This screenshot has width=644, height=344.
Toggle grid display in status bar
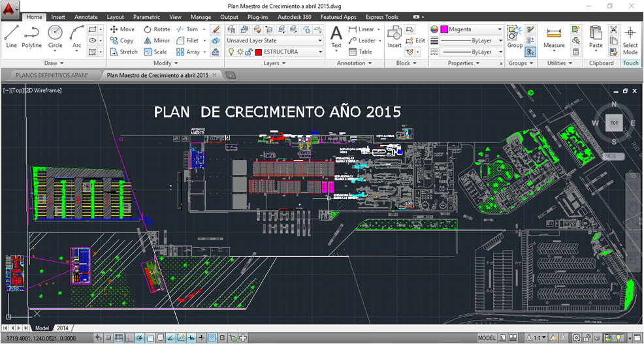[120, 337]
